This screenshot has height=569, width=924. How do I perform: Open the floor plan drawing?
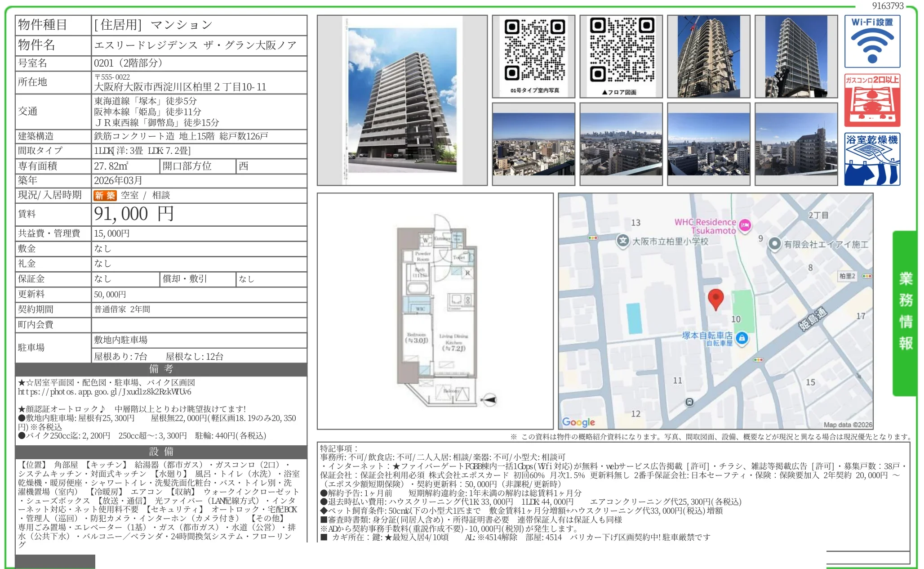[x=435, y=311]
